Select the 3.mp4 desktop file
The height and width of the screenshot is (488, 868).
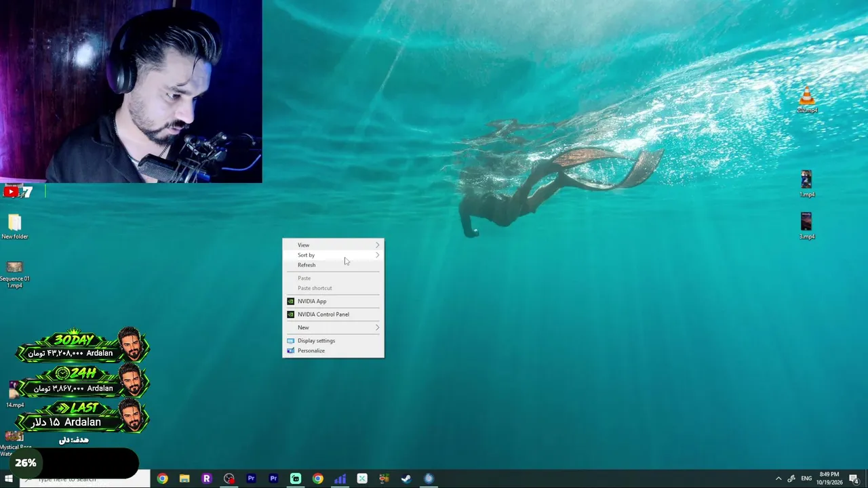(x=806, y=226)
